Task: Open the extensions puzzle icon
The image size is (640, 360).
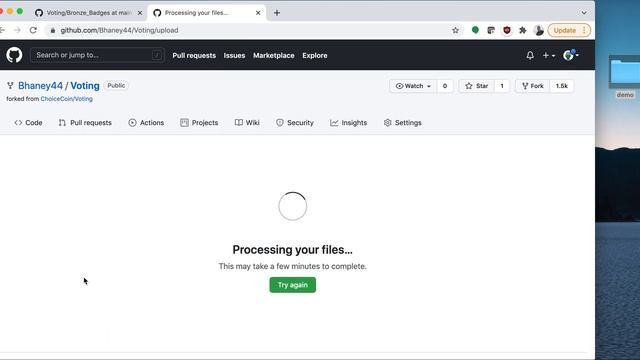Action: pos(523,30)
